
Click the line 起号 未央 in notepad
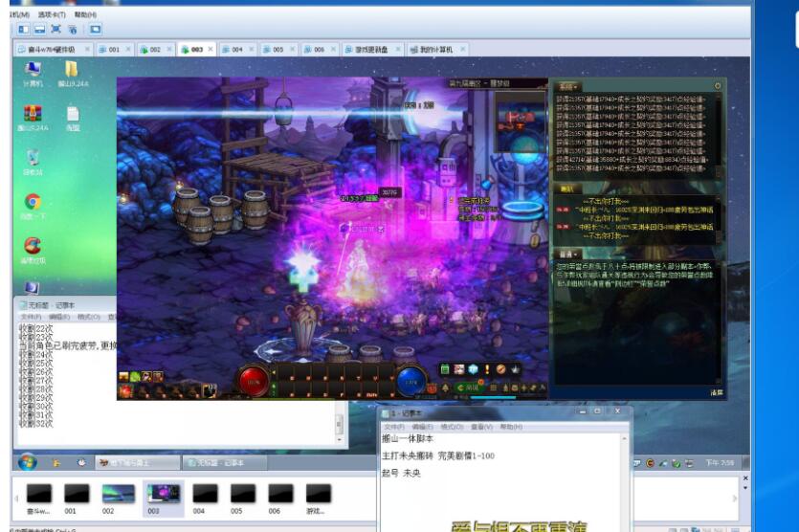coord(402,473)
